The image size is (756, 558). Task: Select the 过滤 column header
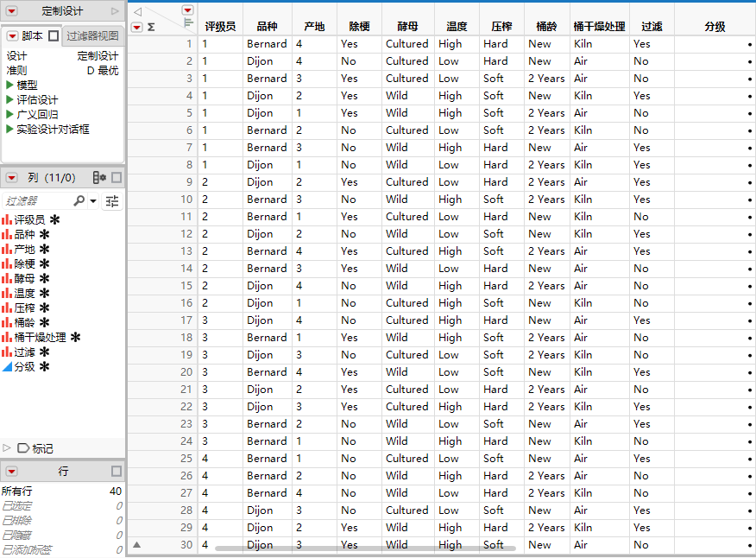pos(652,27)
